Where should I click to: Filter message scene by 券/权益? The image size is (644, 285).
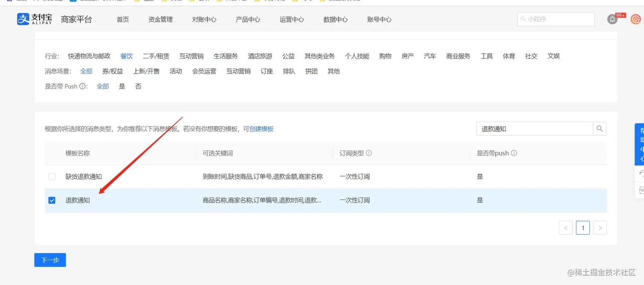tap(112, 71)
